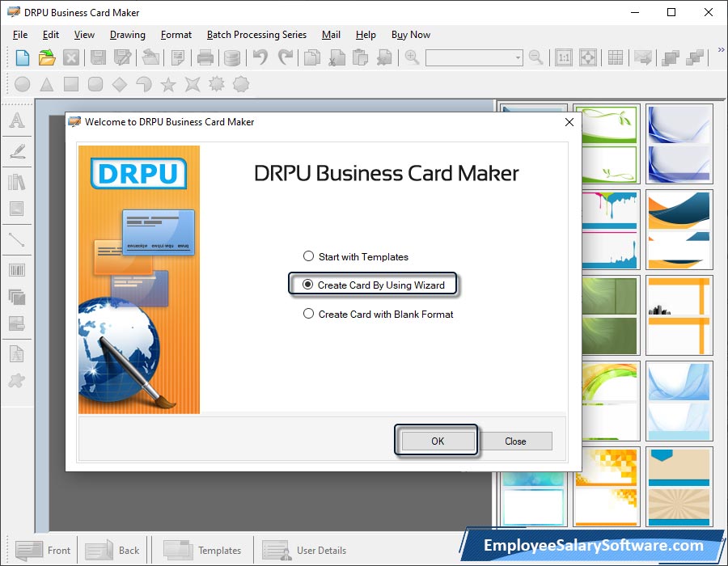Open the Help menu
The height and width of the screenshot is (566, 728).
366,35
